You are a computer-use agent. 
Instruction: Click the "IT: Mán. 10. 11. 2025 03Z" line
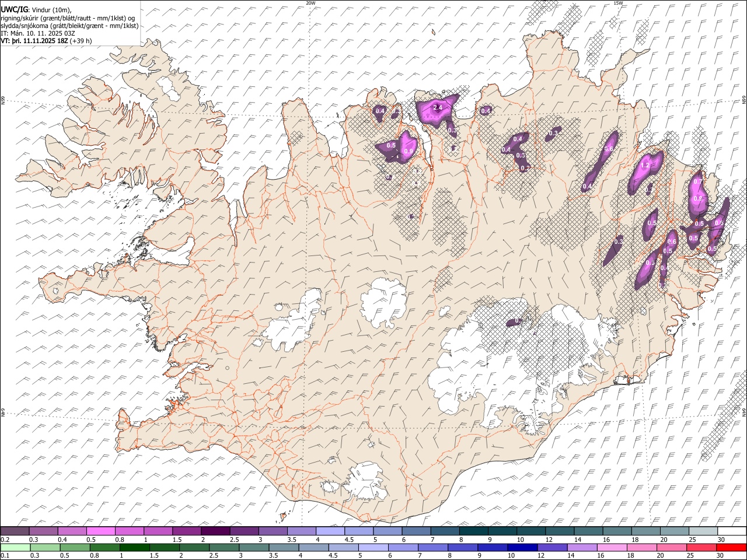[x=38, y=33]
